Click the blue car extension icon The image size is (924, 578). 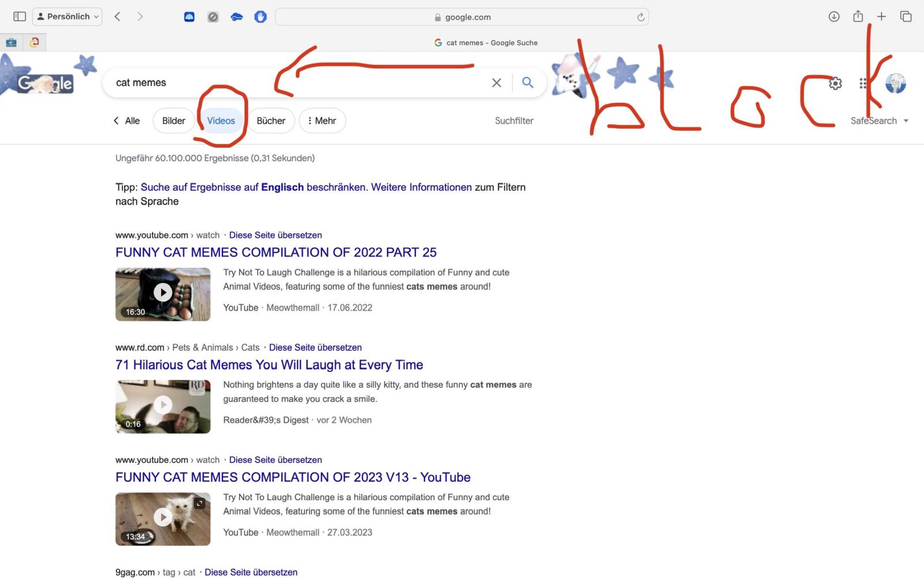[x=237, y=17]
